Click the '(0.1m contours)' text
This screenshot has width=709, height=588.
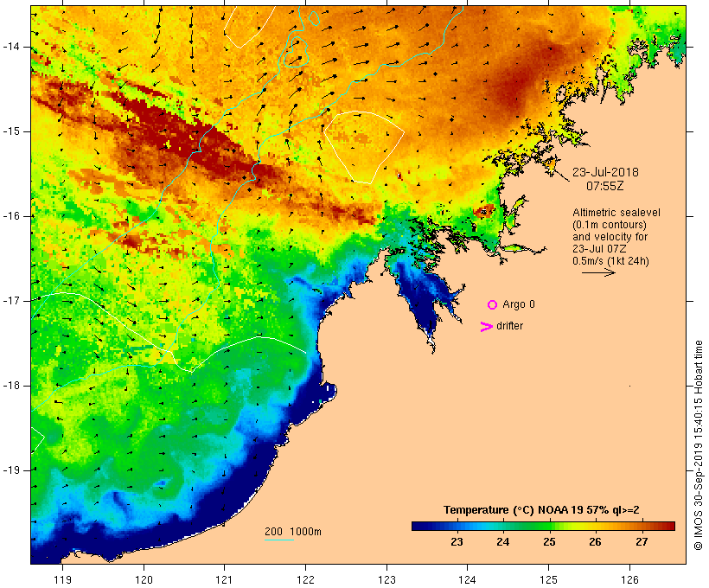pos(610,225)
